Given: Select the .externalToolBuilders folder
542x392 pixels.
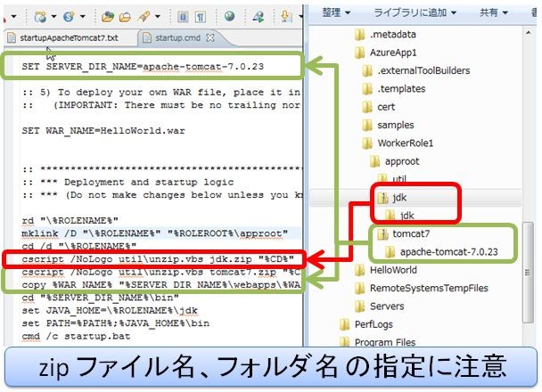Looking at the screenshot, I should tap(423, 70).
